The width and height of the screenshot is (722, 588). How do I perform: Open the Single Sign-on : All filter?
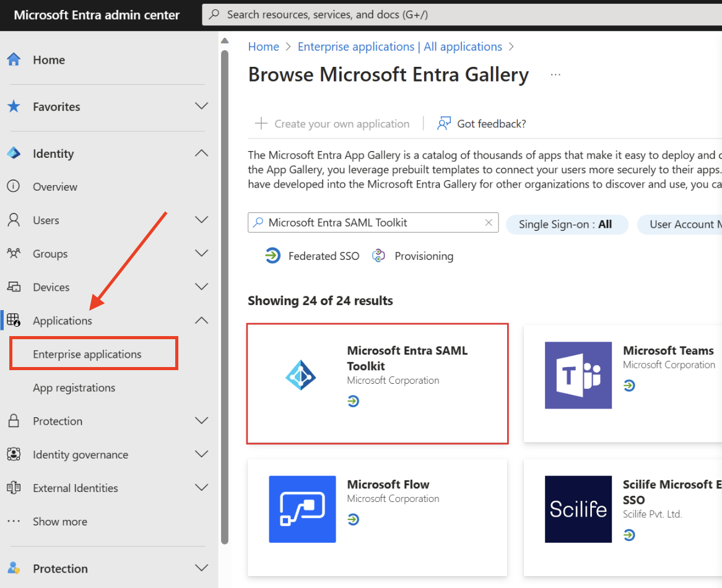click(567, 224)
